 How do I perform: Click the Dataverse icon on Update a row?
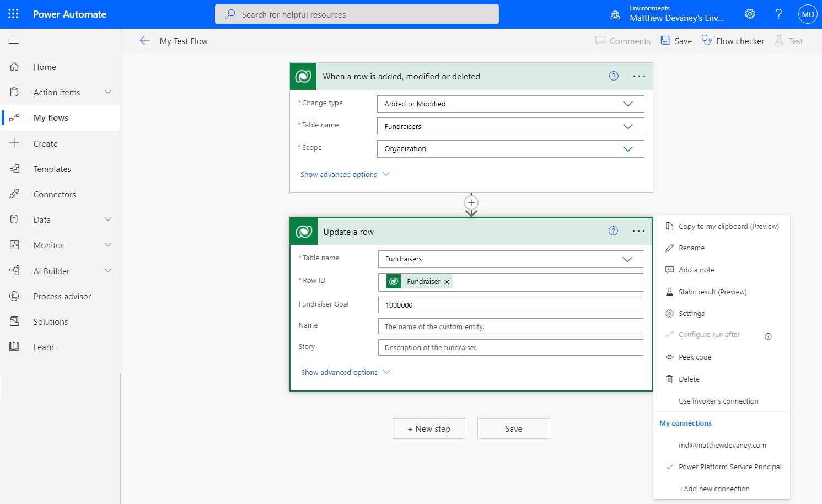pyautogui.click(x=303, y=232)
